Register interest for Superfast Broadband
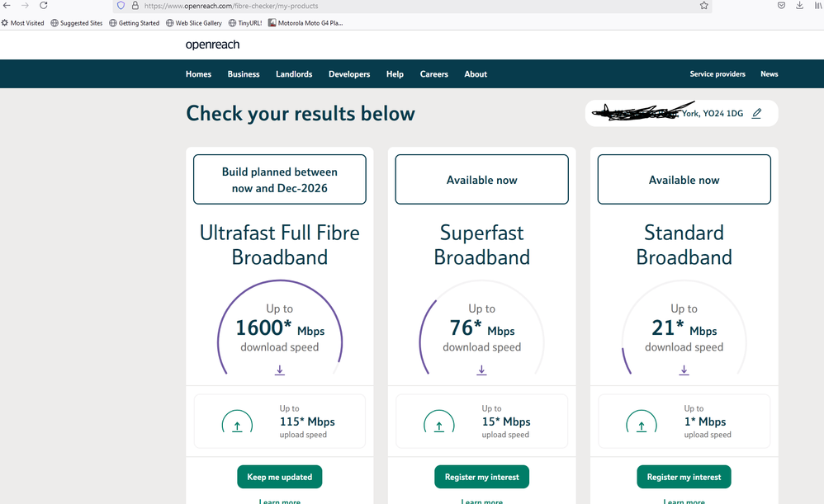 [x=481, y=477]
